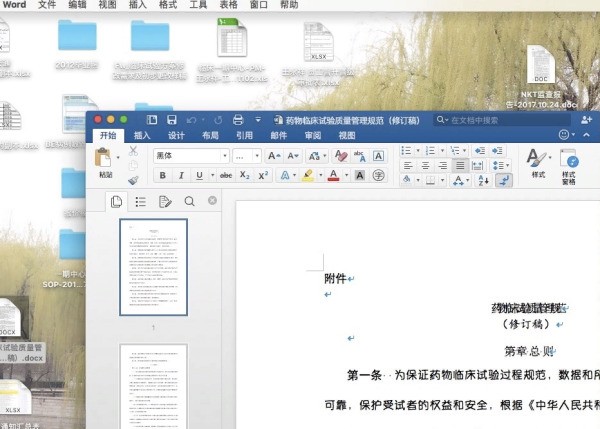Decrease paragraph indent icon
The image size is (600, 429).
tap(480, 151)
